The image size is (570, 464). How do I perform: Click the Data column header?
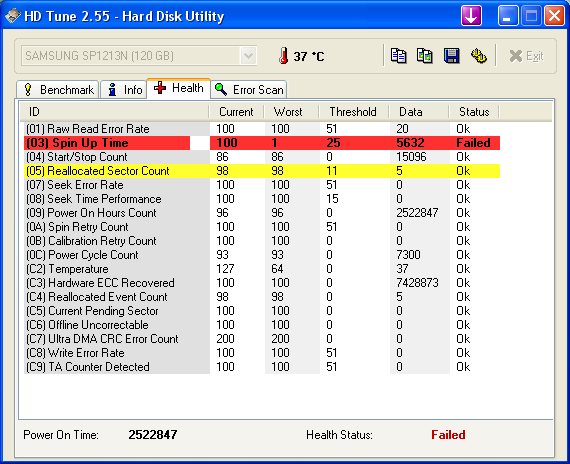(x=419, y=112)
